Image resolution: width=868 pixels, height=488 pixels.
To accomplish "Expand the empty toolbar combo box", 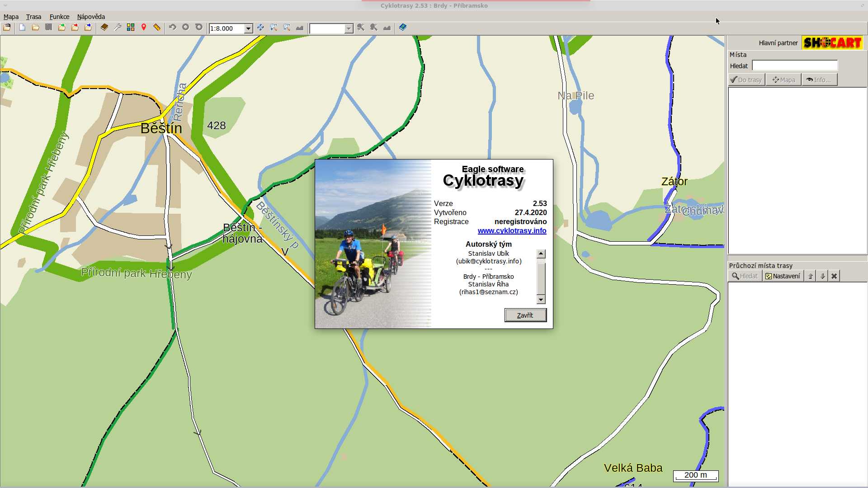I will pyautogui.click(x=349, y=28).
